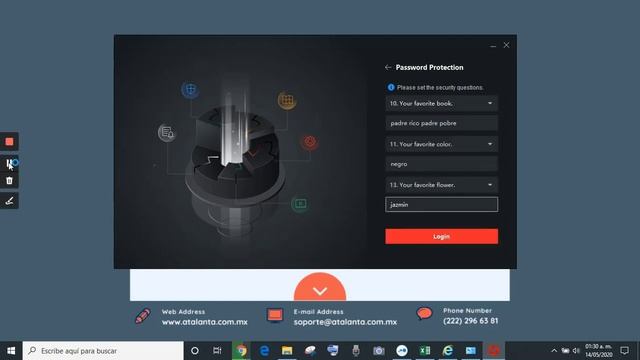Click the 'Escribe aquí para buscar' search box
Image resolution: width=640 pixels, height=360 pixels.
click(103, 351)
